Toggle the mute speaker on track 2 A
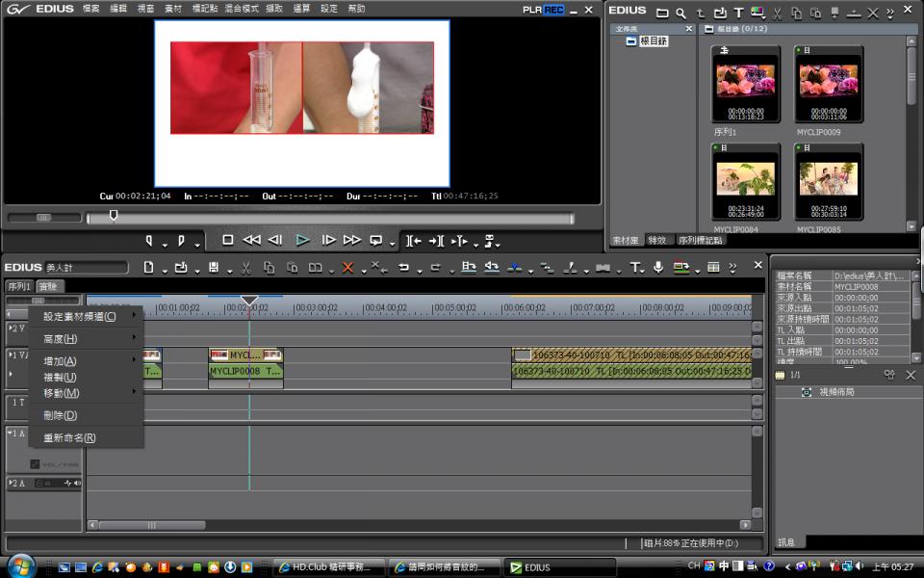Screen dimensions: 924x578 [x=76, y=483]
